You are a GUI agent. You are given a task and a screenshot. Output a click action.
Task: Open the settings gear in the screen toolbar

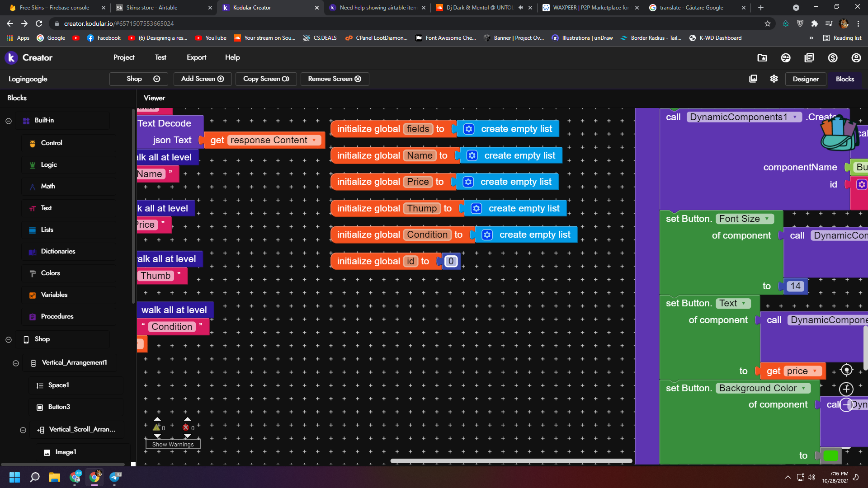(x=774, y=79)
